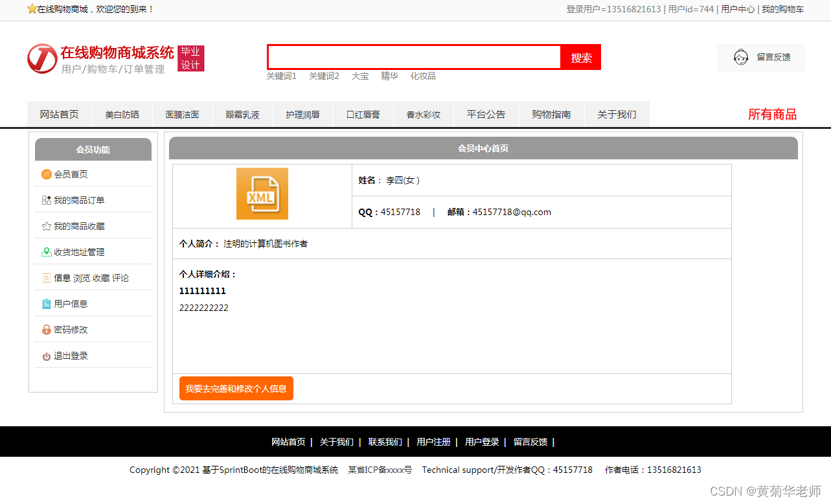Click the 注明的计算机图书作者 bio text
This screenshot has height=504, width=831.
[x=266, y=244]
